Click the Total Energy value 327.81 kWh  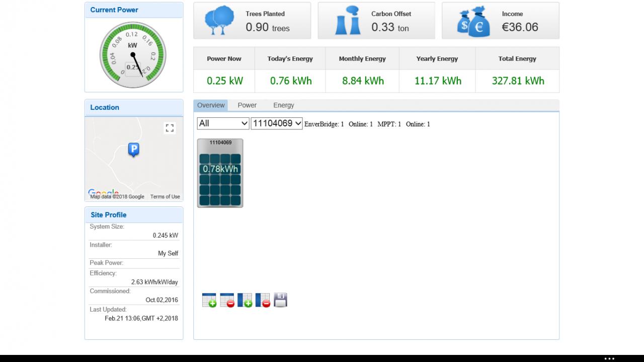(x=518, y=81)
